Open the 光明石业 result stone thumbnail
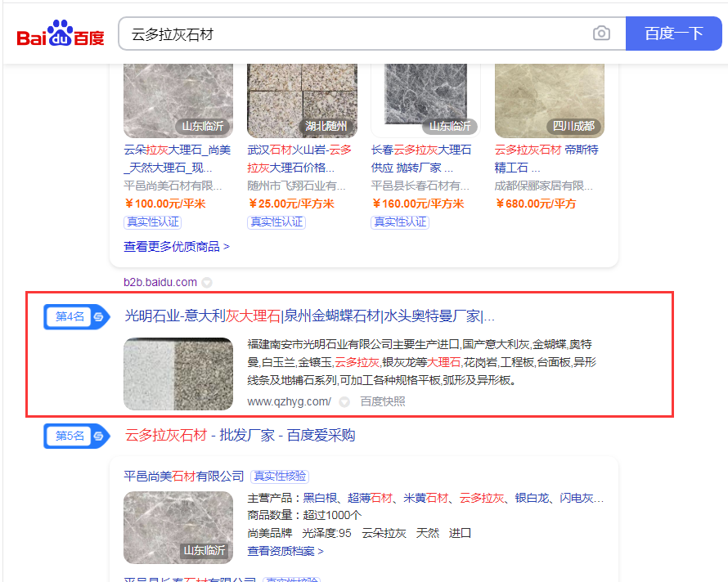The height and width of the screenshot is (582, 728). coord(178,374)
